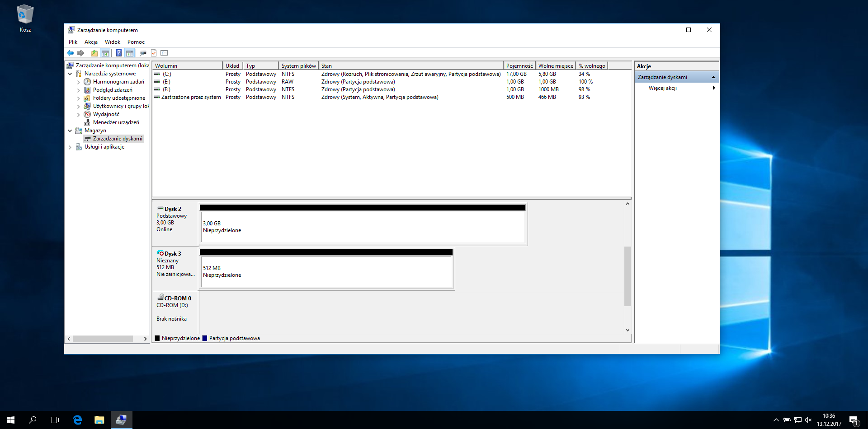Viewport: 868px width, 429px height.
Task: Open the Plik menu
Action: pos(73,42)
